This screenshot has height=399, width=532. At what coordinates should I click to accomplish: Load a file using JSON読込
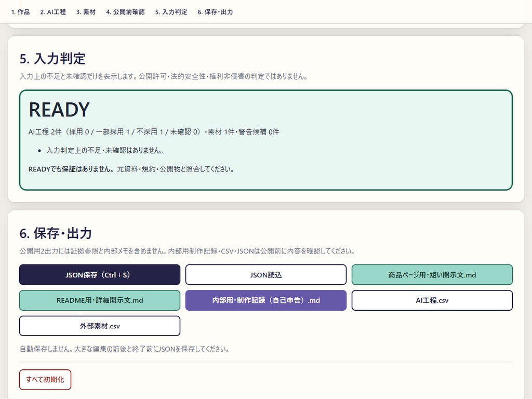(266, 275)
